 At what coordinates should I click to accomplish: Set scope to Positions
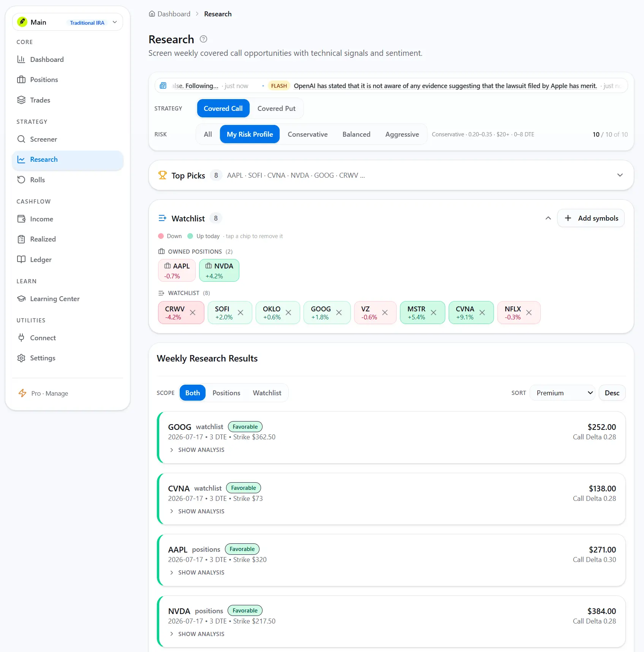pyautogui.click(x=226, y=393)
